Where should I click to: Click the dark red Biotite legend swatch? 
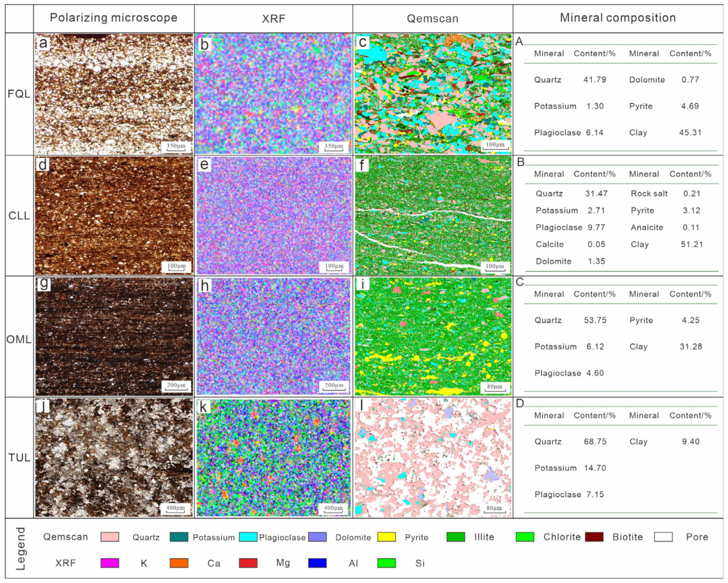594,537
